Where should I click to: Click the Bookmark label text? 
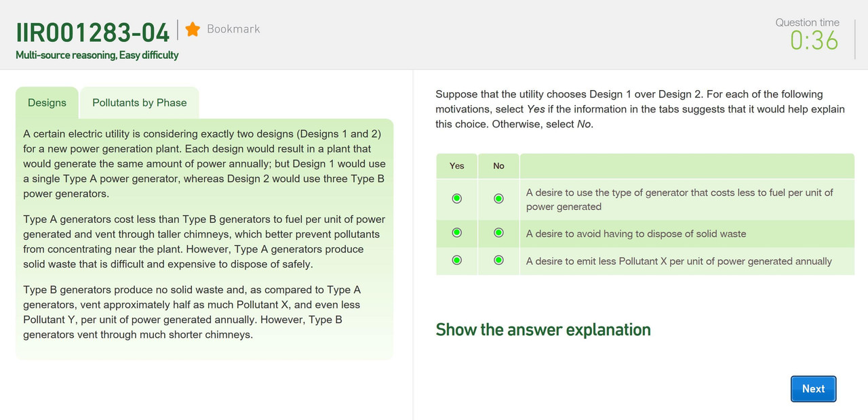point(233,29)
